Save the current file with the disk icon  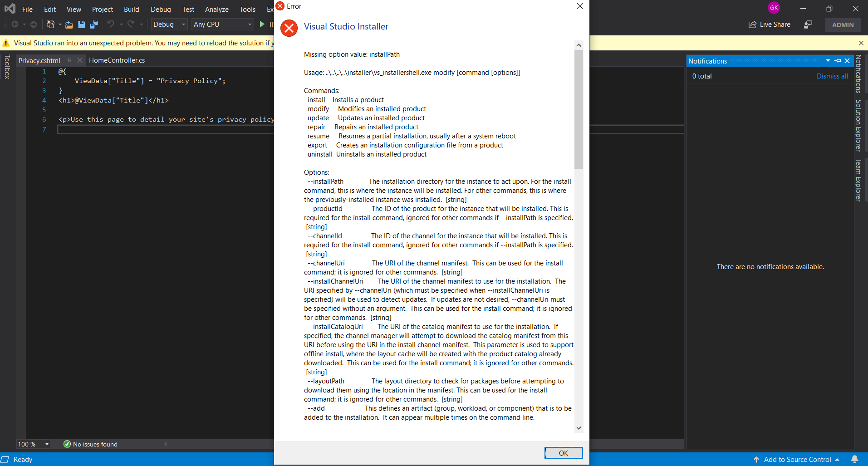[82, 25]
